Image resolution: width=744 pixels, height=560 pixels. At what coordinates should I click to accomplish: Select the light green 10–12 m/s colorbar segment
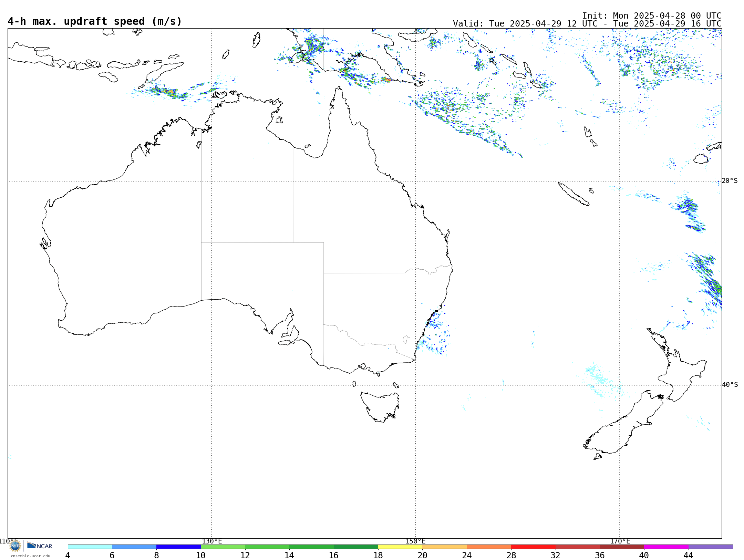point(223,547)
